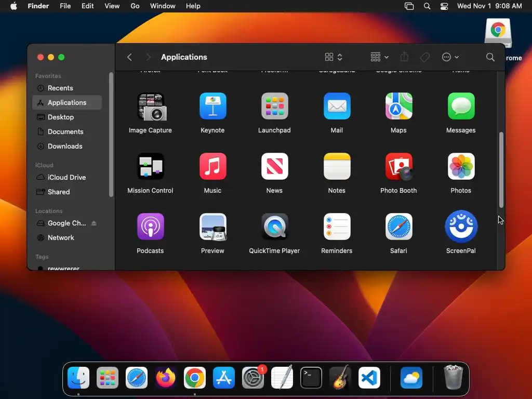Open System Settings from the Dock
Viewport: 532px width, 399px height.
(x=253, y=378)
